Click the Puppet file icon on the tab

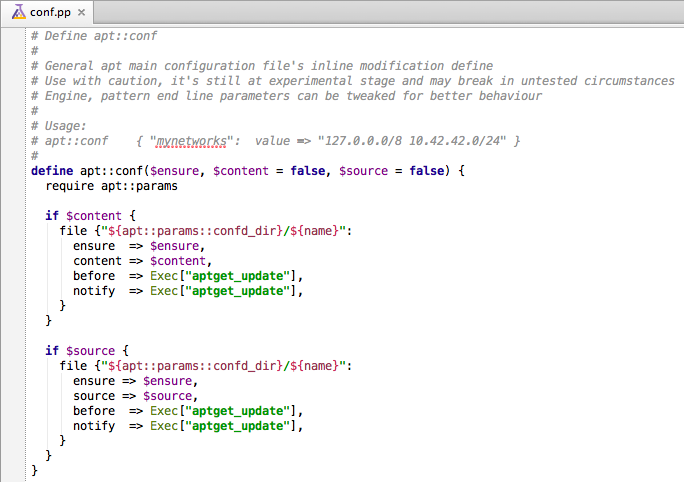pyautogui.click(x=19, y=12)
